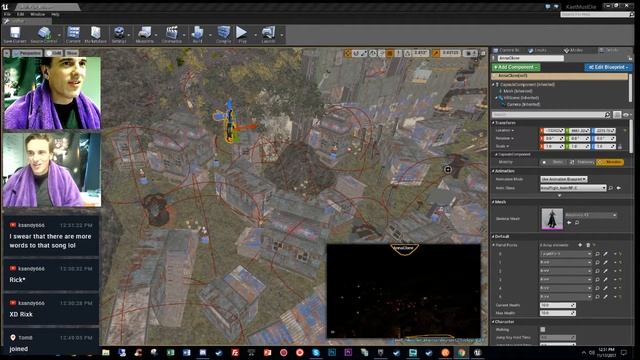Open the viewport Show options button
The width and height of the screenshot is (640, 360).
tap(72, 53)
